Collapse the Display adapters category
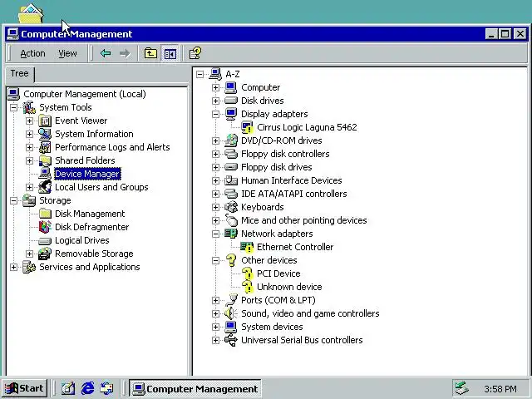Viewport: 532px width, 399px height. pos(215,114)
